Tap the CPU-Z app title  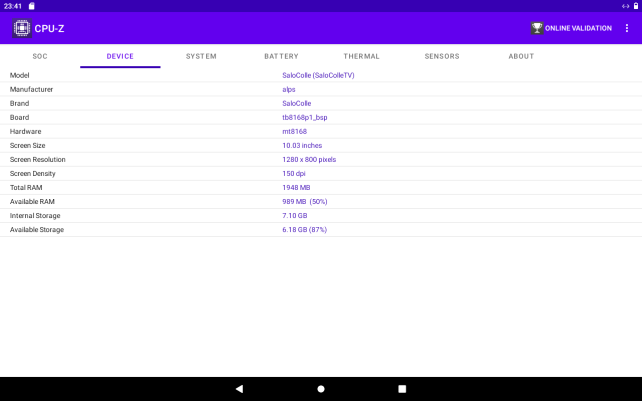pos(49,29)
